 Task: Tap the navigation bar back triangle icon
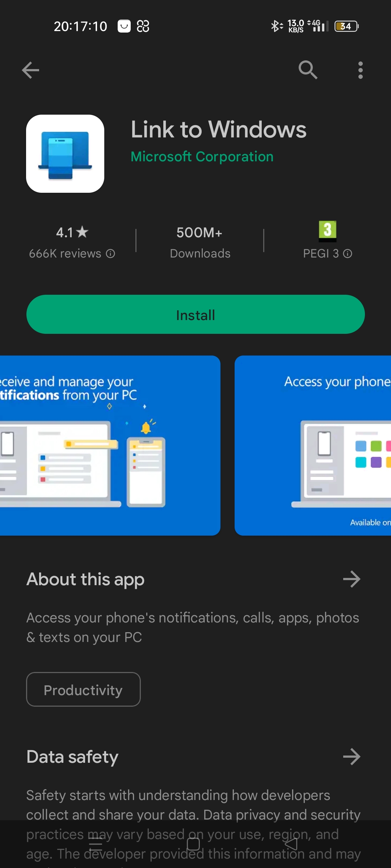click(291, 844)
